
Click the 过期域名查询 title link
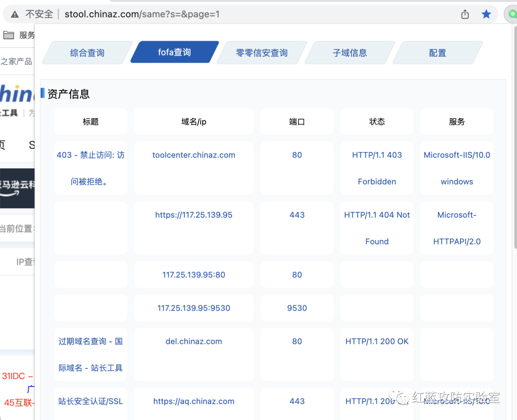[90, 342]
